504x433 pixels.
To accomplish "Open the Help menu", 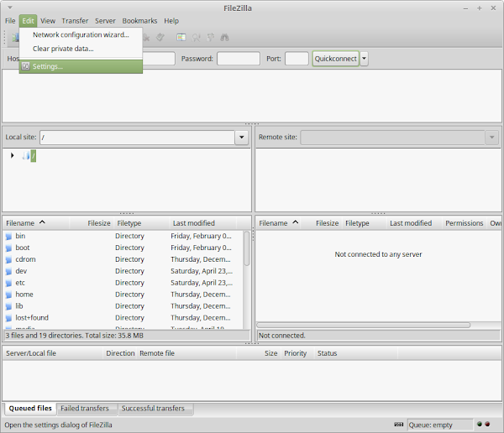I will 171,21.
